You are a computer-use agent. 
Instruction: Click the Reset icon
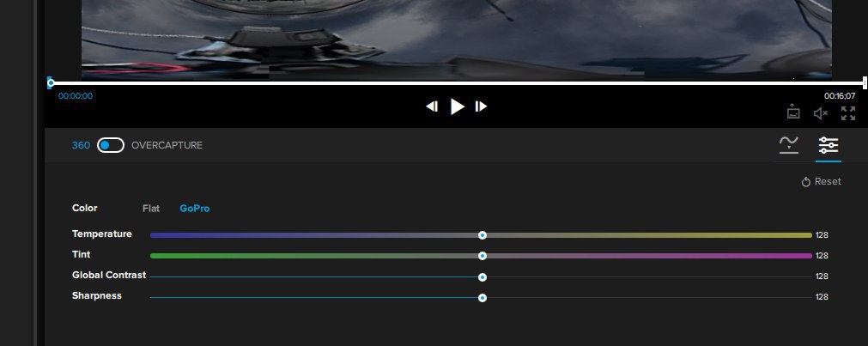tap(806, 182)
